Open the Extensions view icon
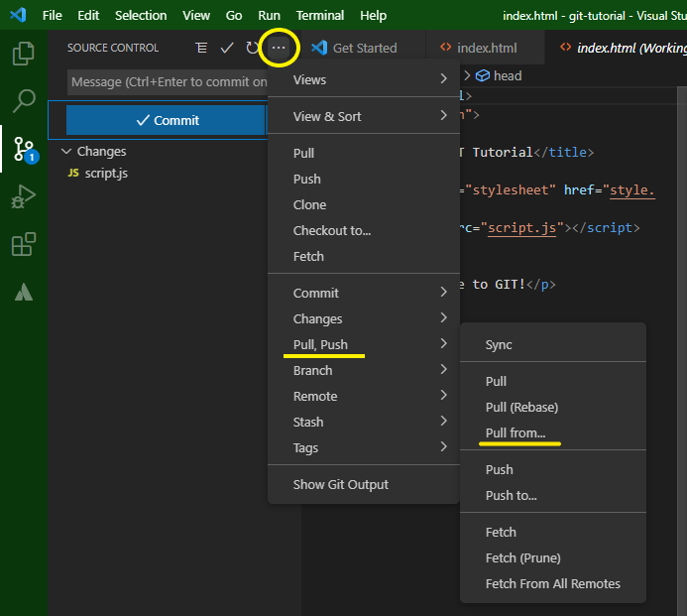 click(23, 244)
